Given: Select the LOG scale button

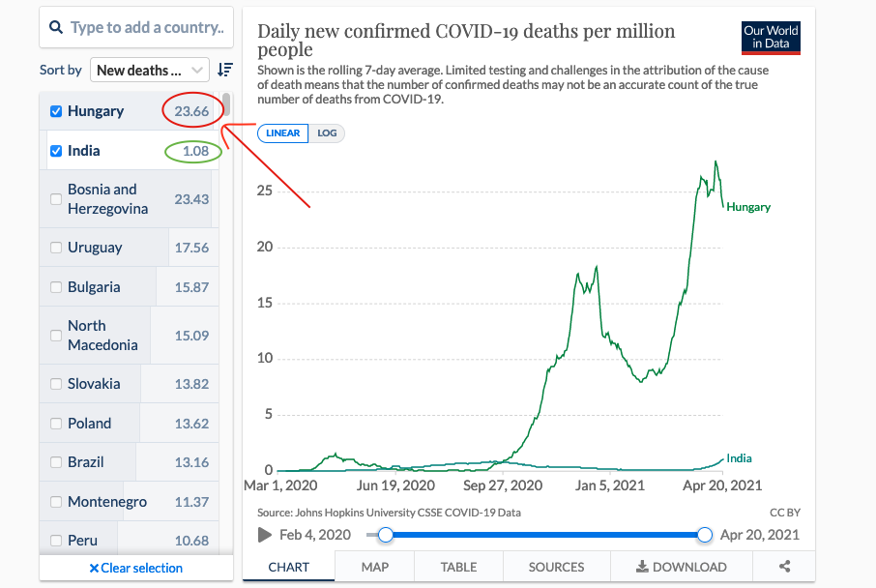Looking at the screenshot, I should point(327,133).
